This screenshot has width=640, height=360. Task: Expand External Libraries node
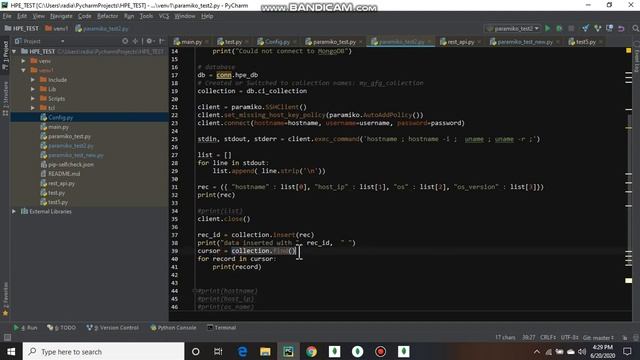[14, 211]
